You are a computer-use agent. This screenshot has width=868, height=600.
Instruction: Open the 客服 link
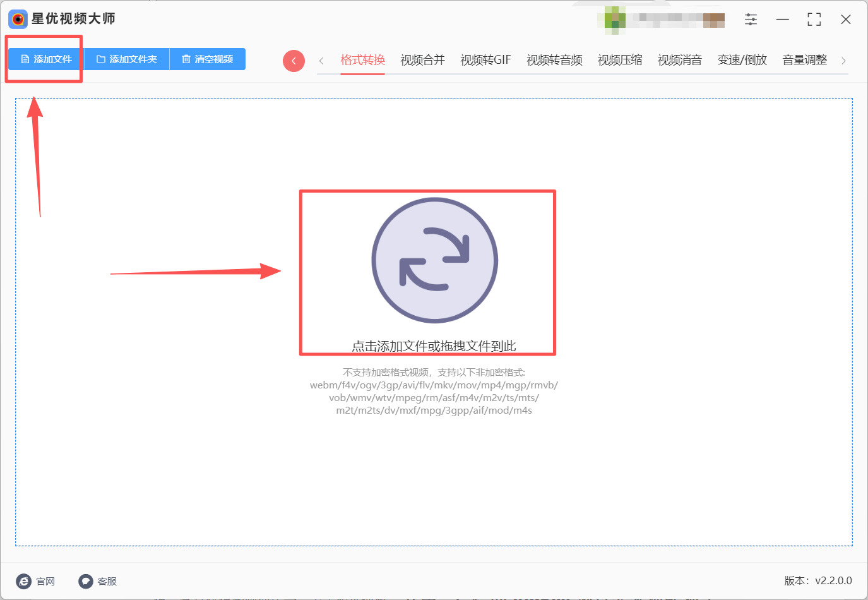[98, 581]
